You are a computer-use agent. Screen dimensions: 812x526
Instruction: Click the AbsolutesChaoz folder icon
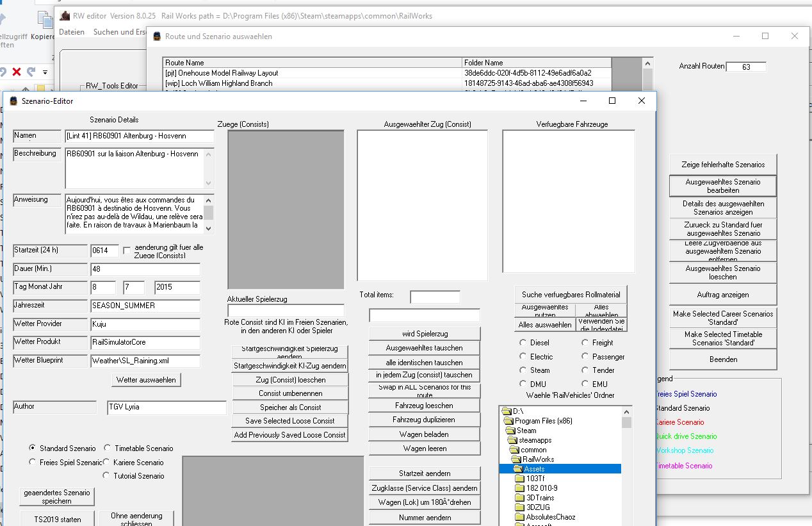[519, 517]
